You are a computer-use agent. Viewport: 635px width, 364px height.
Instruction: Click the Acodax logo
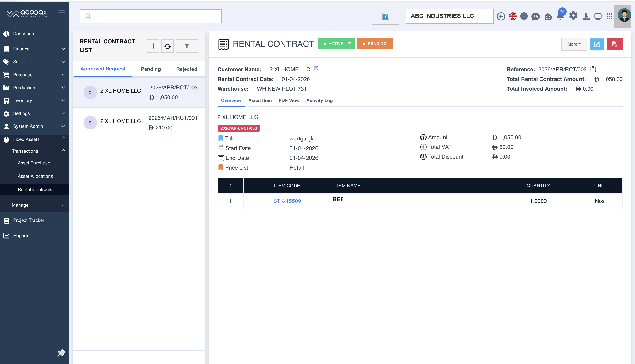(x=27, y=13)
